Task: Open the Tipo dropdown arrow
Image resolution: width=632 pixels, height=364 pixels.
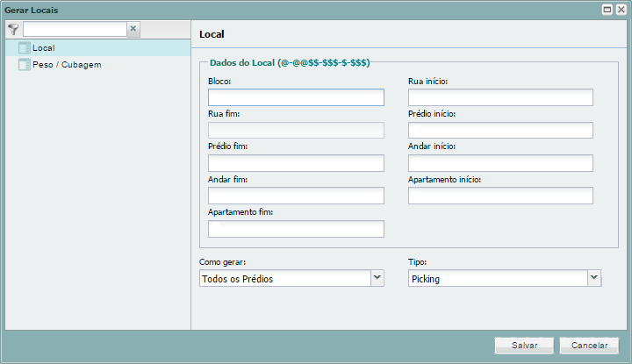Action: click(594, 278)
